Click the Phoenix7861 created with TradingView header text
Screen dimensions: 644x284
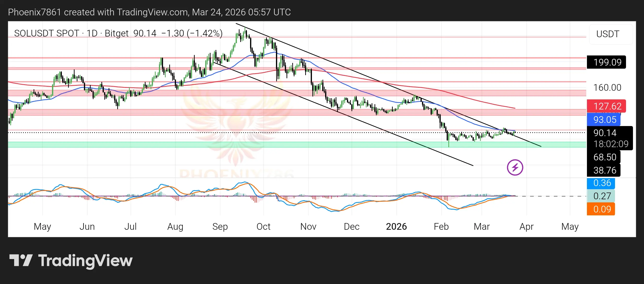(149, 12)
